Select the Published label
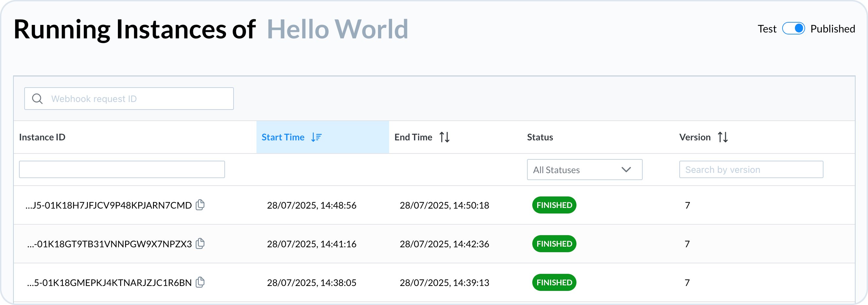868x305 pixels. (x=832, y=29)
